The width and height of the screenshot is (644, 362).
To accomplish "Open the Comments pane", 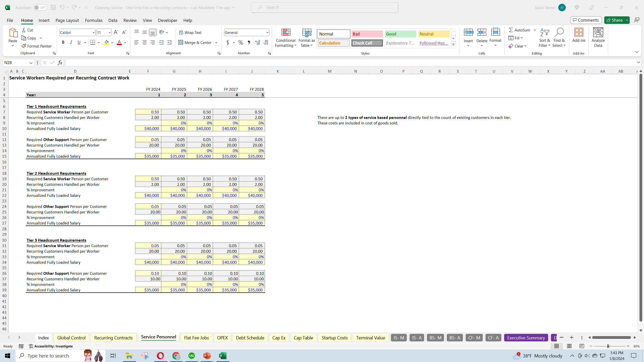I will (586, 20).
